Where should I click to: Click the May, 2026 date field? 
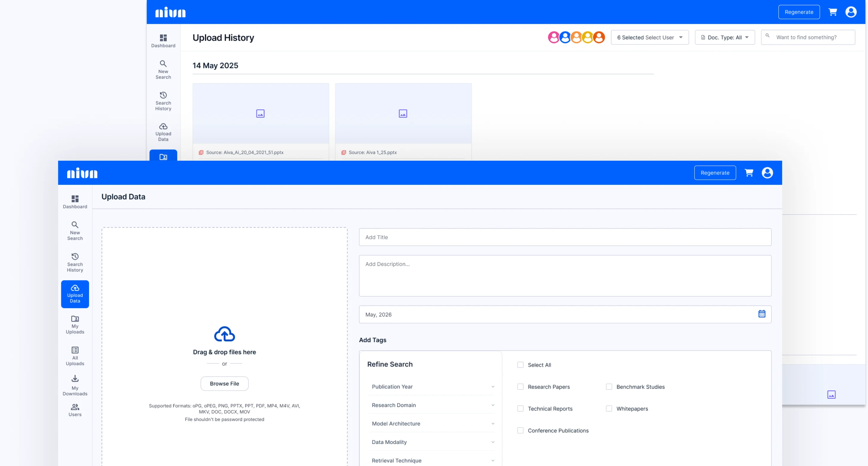coord(565,315)
